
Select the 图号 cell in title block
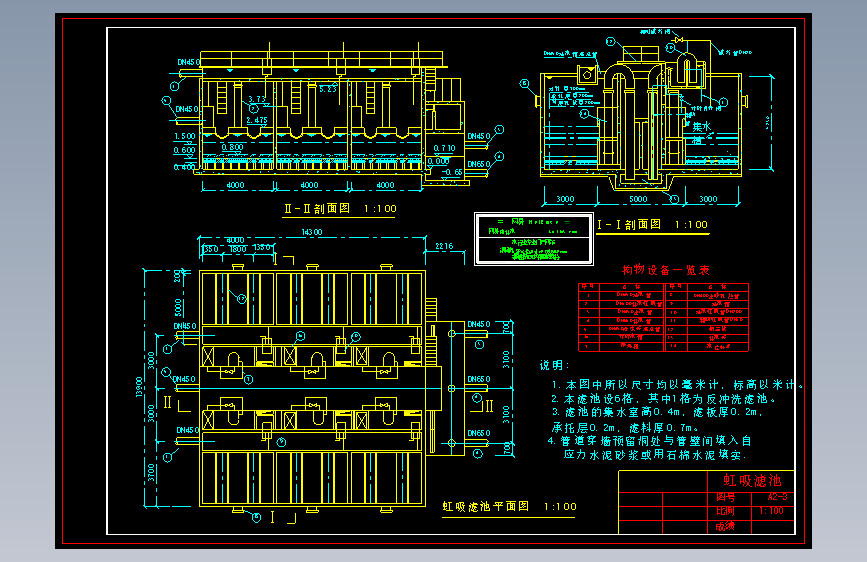coord(725,497)
